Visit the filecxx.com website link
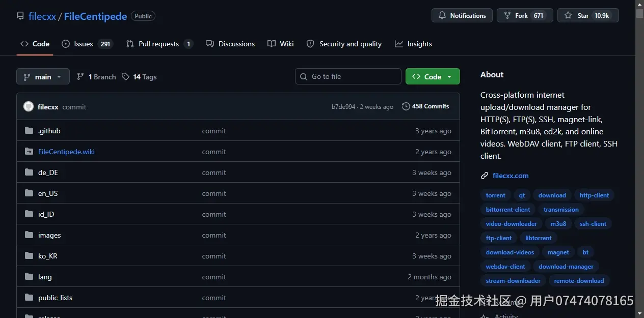644x318 pixels. point(511,176)
